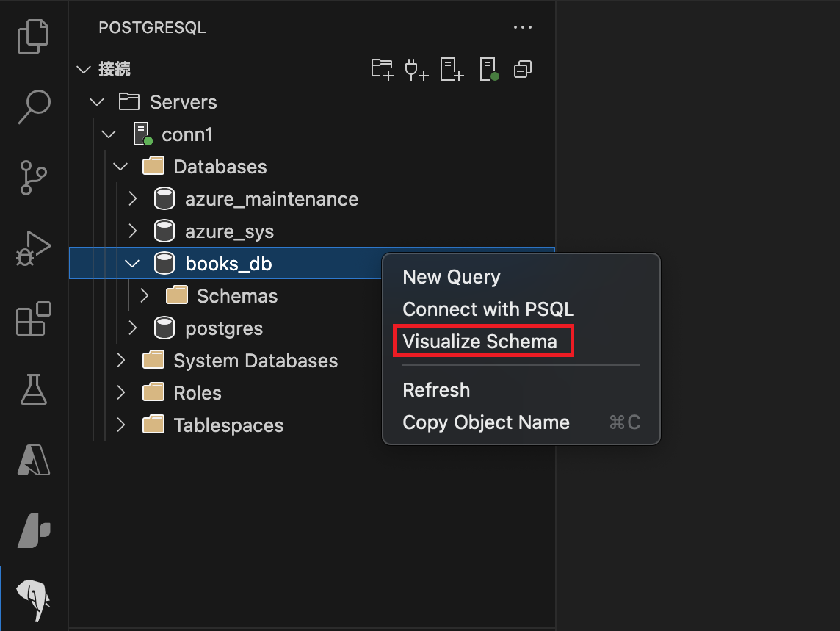Click the Schemas folder icon
Screen dimensions: 840x631
177,295
